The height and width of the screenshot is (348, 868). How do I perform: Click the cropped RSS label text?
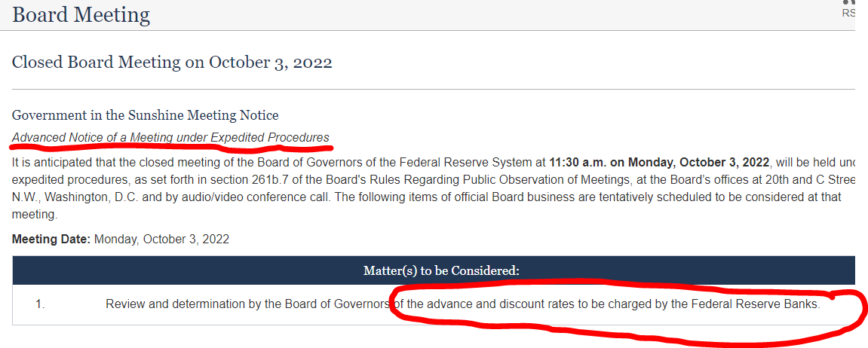coord(848,13)
